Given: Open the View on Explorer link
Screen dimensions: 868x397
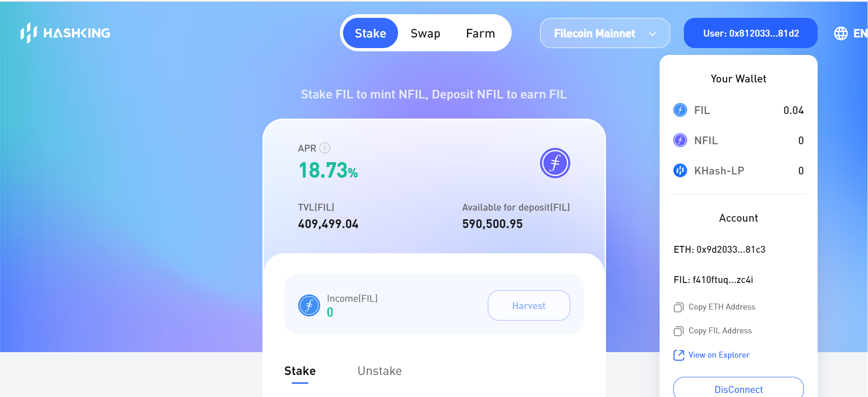Looking at the screenshot, I should click(x=719, y=355).
